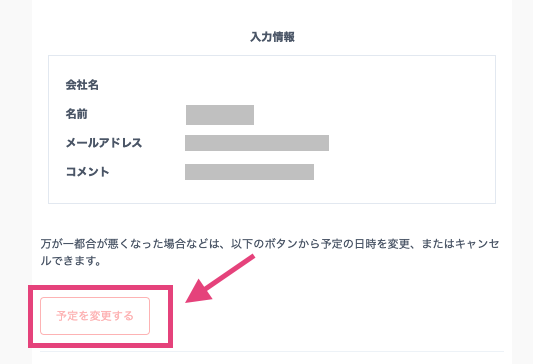Screen dimensions: 533x364
Task: Click the pink highlight frame border
Action: (x=100, y=288)
